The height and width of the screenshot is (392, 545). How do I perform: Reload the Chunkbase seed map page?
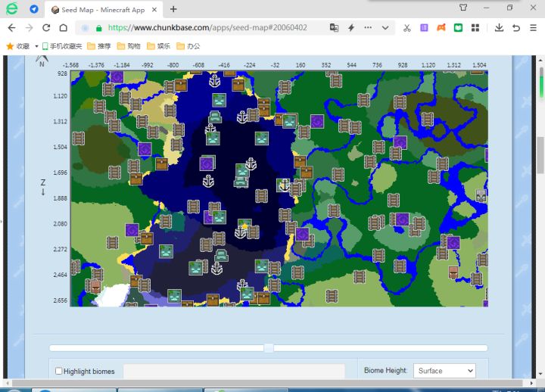tap(46, 28)
